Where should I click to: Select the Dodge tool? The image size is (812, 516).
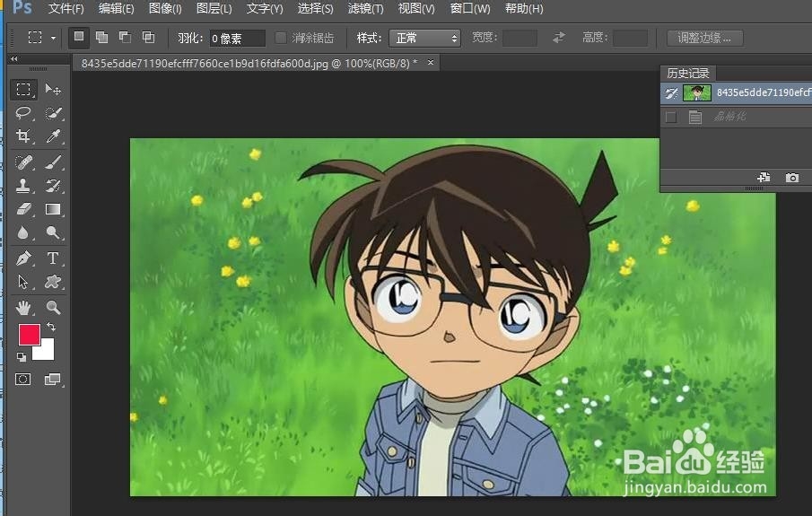pyautogui.click(x=52, y=232)
